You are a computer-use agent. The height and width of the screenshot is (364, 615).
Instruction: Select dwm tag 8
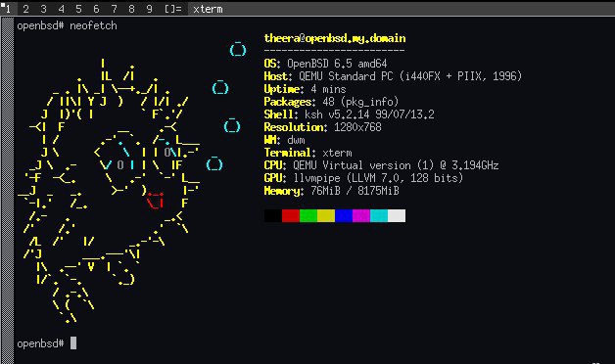point(132,9)
